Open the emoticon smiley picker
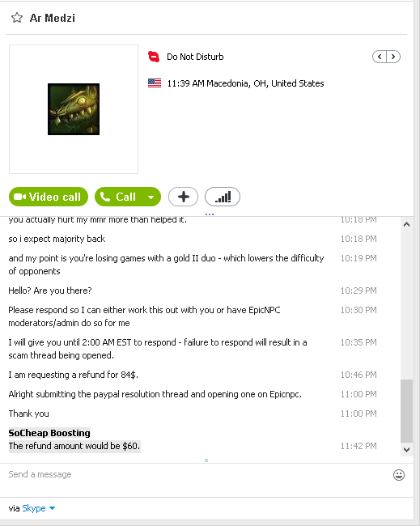The width and height of the screenshot is (420, 526). [x=399, y=475]
